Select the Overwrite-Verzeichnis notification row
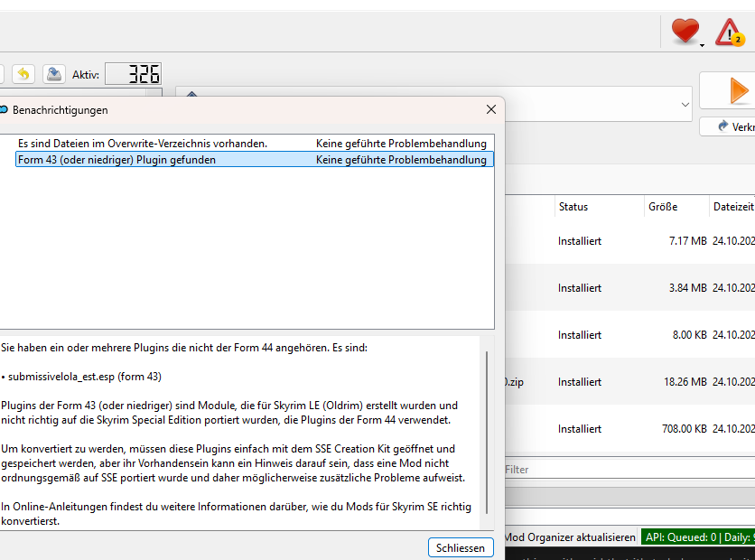 tap(255, 144)
